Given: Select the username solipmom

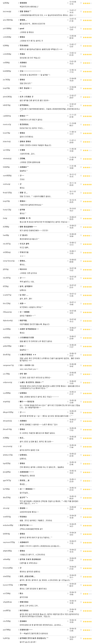Looking at the screenshot, I should [7, 383].
